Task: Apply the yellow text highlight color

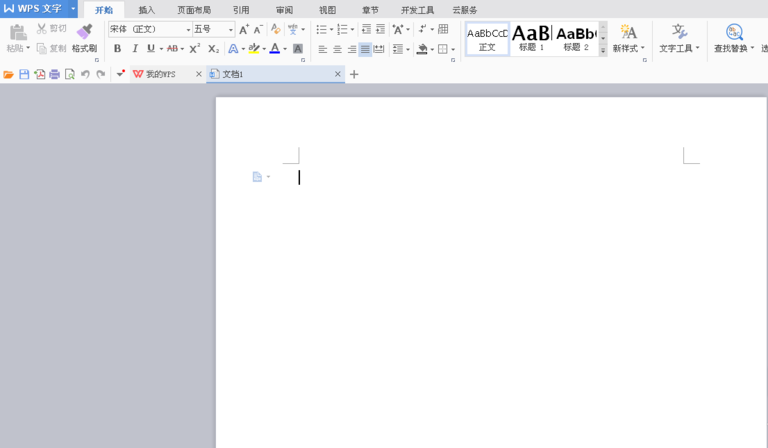Action: tap(254, 48)
